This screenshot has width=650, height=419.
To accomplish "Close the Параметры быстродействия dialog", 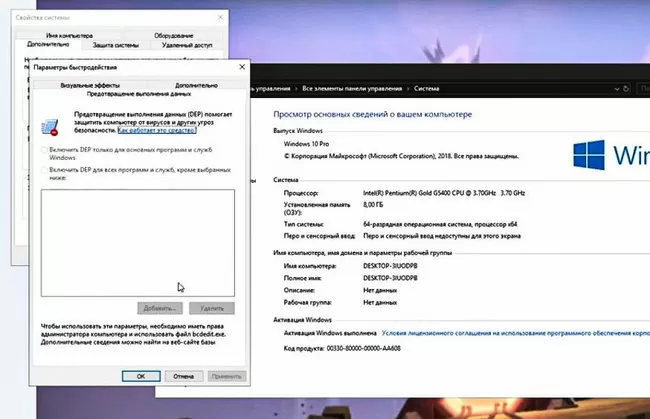I will (x=242, y=67).
